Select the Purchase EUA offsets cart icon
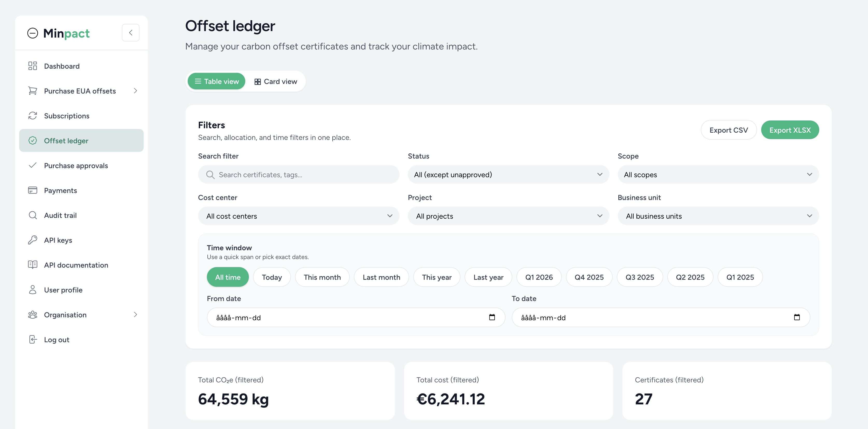Viewport: 868px width, 429px height. [32, 91]
